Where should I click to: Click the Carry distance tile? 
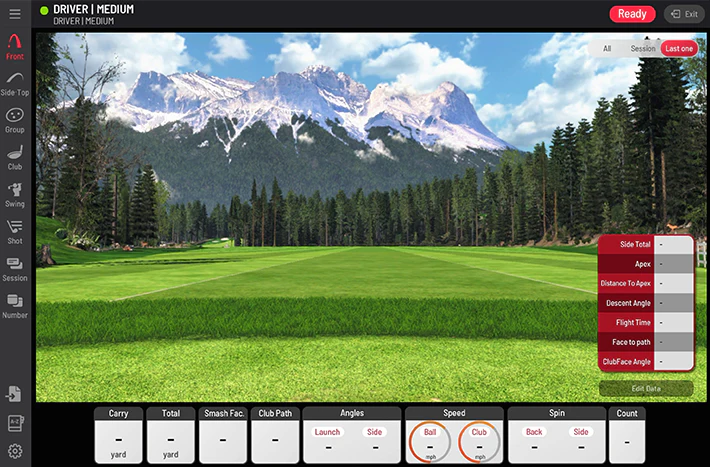pyautogui.click(x=118, y=434)
